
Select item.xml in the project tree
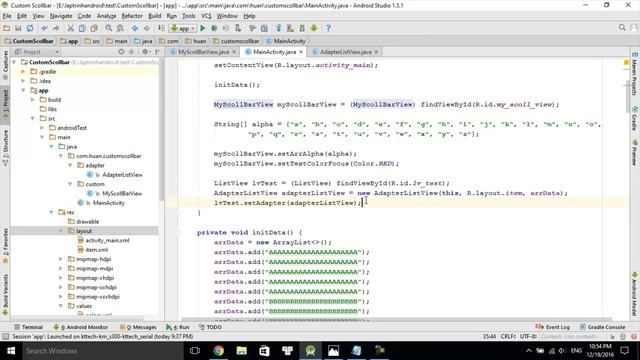96,250
